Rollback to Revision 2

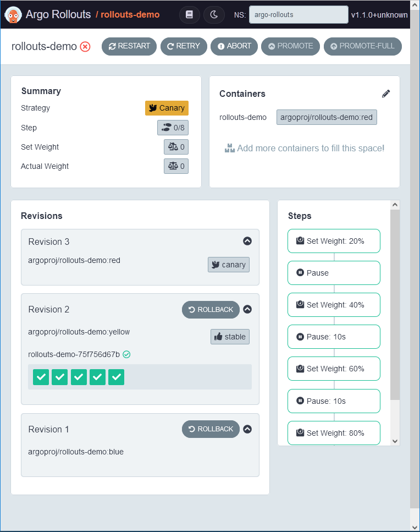point(211,310)
